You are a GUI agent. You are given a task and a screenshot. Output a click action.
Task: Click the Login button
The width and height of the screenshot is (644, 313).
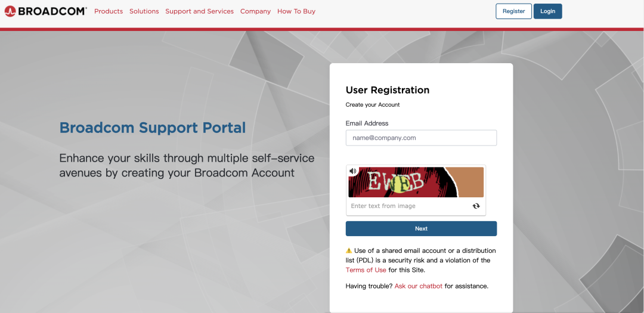(548, 11)
